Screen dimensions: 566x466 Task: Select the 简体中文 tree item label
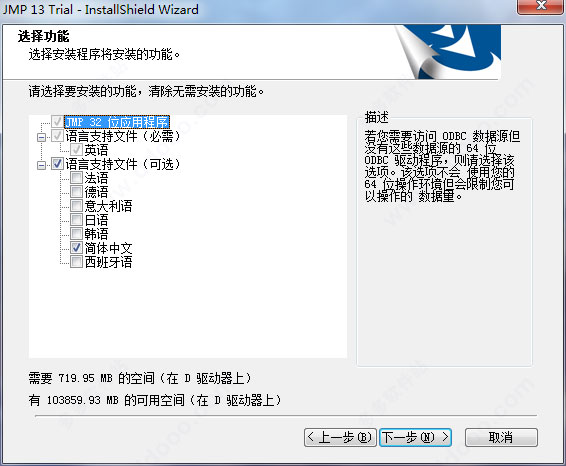108,248
